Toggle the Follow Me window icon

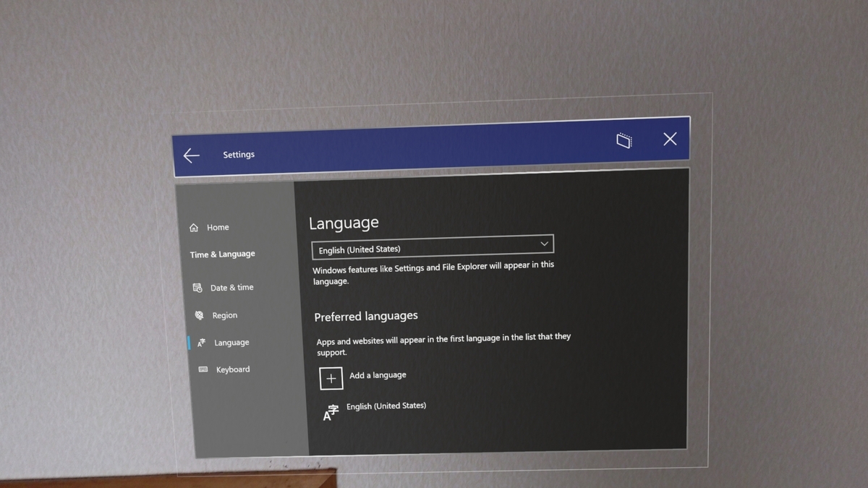click(624, 140)
